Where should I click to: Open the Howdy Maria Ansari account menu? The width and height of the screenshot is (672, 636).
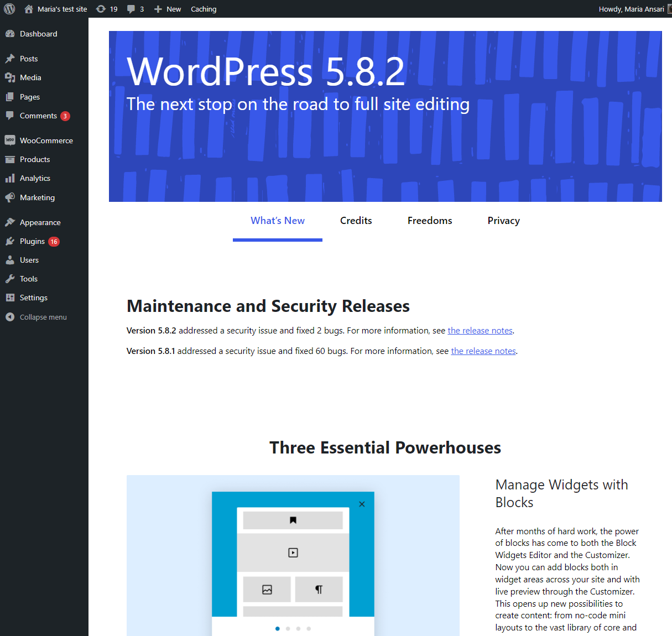632,9
